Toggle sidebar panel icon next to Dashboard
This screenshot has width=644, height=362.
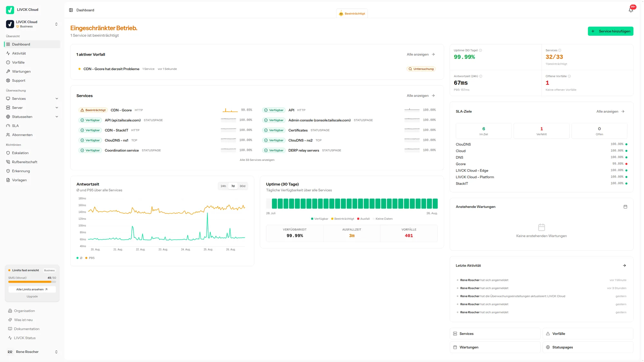click(71, 10)
